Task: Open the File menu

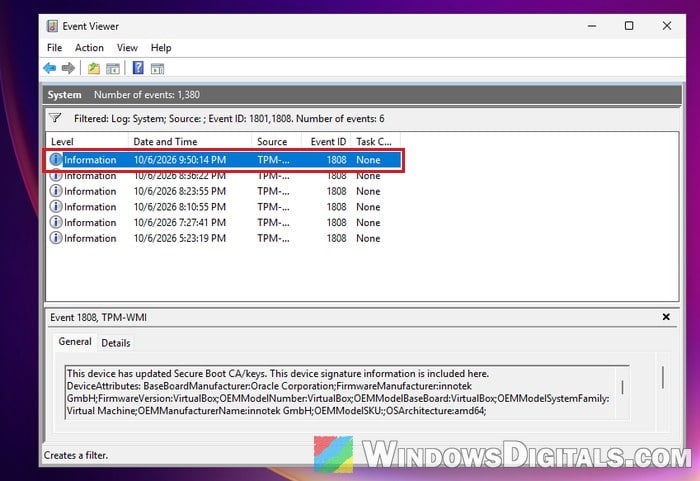Action: tap(54, 48)
